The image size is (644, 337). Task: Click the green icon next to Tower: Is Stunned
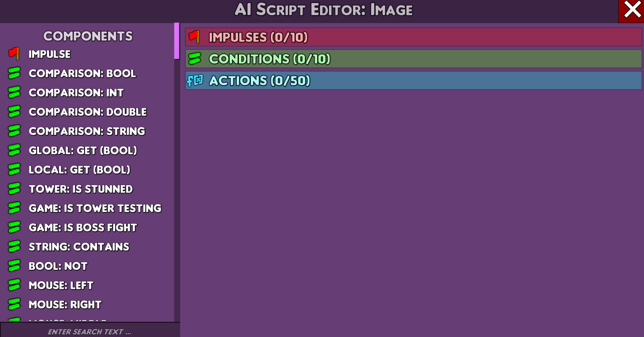14,189
